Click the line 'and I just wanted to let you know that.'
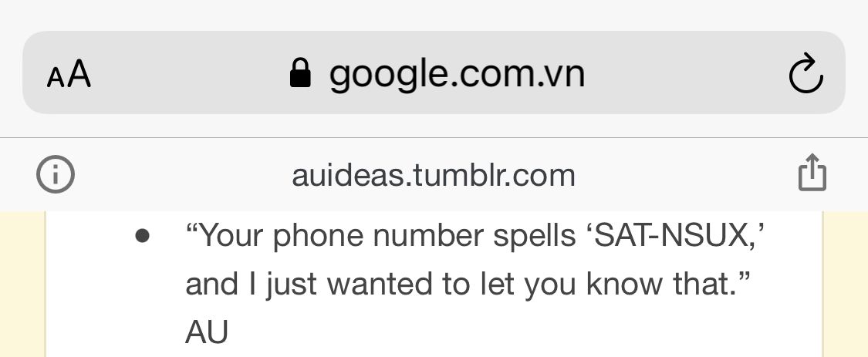868x357 pixels. (468, 284)
